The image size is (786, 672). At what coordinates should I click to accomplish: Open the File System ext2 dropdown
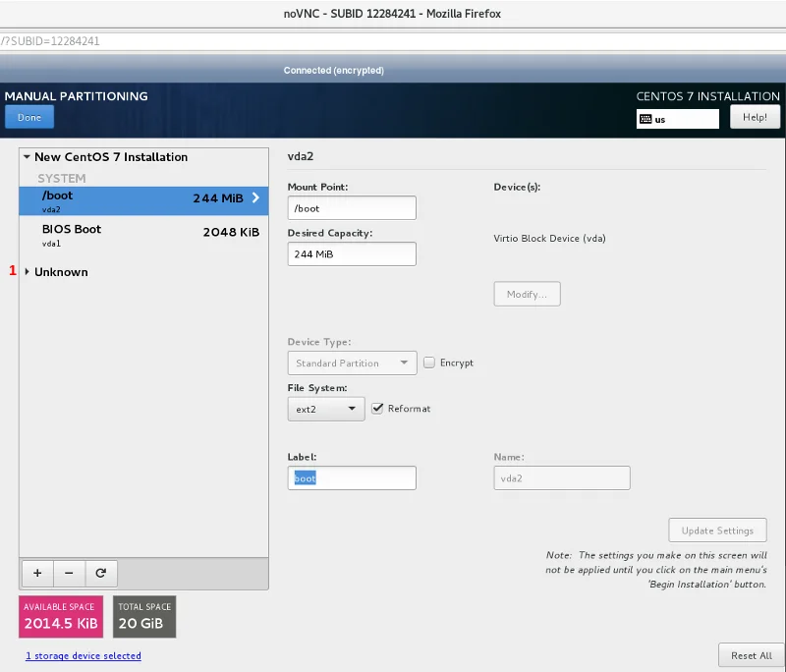coord(326,409)
